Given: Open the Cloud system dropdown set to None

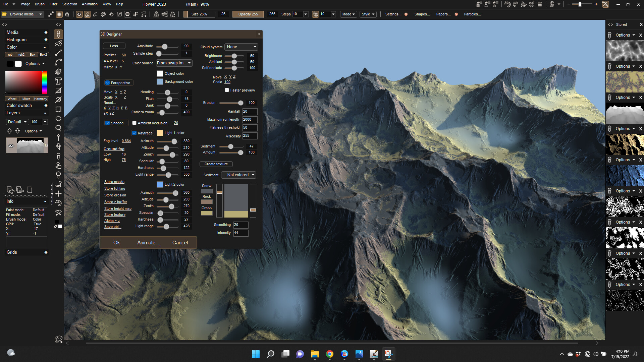Looking at the screenshot, I should pyautogui.click(x=241, y=47).
